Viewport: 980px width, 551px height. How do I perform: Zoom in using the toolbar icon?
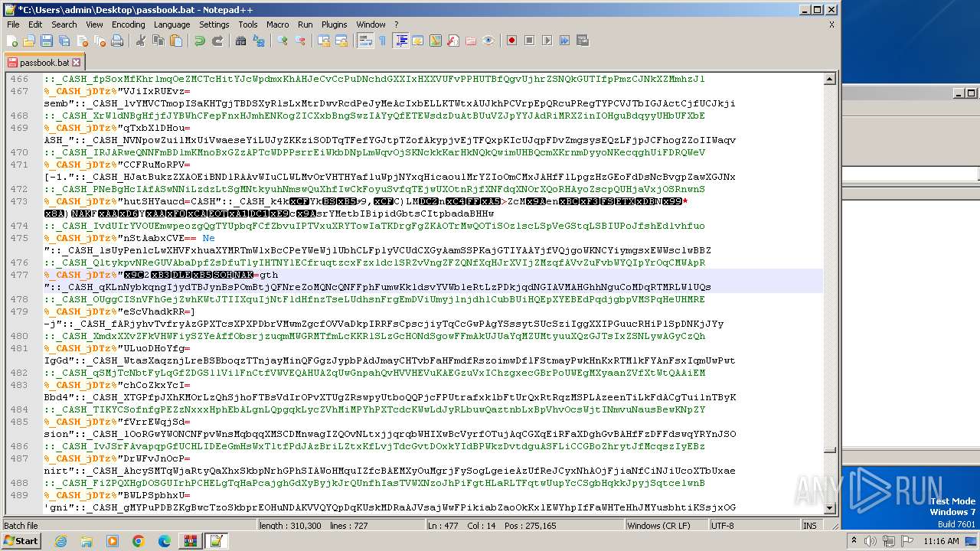(x=283, y=41)
